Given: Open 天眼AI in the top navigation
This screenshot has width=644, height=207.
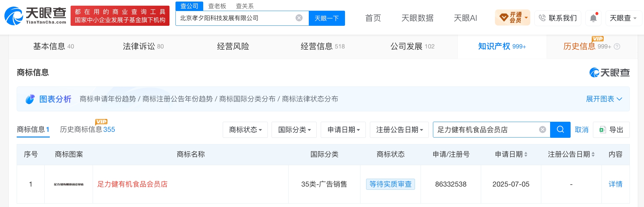Looking at the screenshot, I should pyautogui.click(x=465, y=18).
